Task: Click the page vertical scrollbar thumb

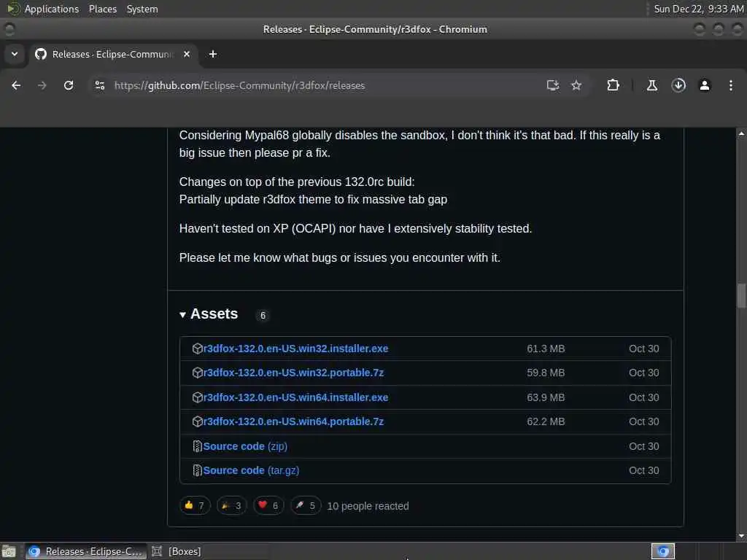Action: [x=741, y=295]
